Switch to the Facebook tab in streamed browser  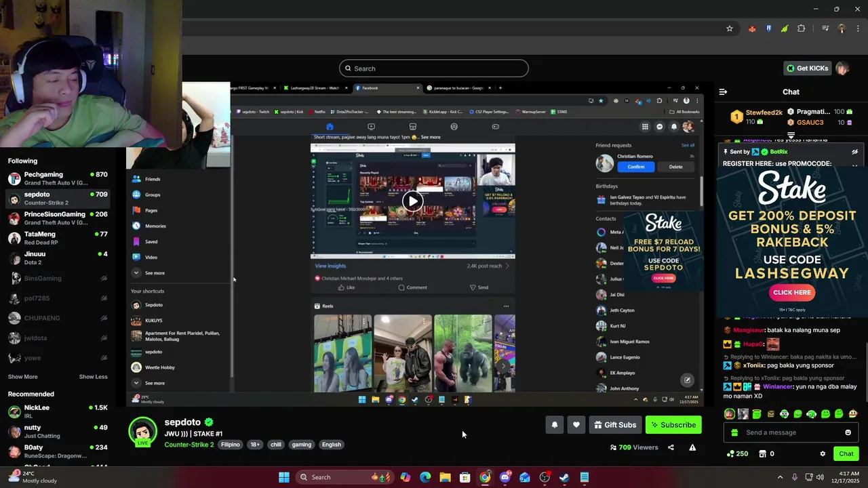(387, 87)
